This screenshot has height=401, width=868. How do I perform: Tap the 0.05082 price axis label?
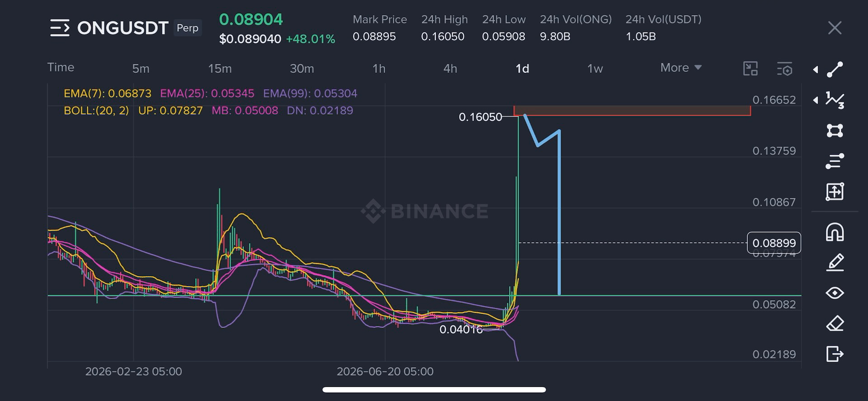point(774,305)
